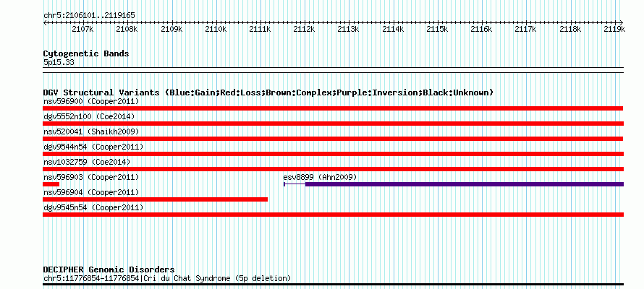The image size is (644, 289).
Task: Click the nsv1032759 red loss bar
Action: pyautogui.click(x=333, y=169)
